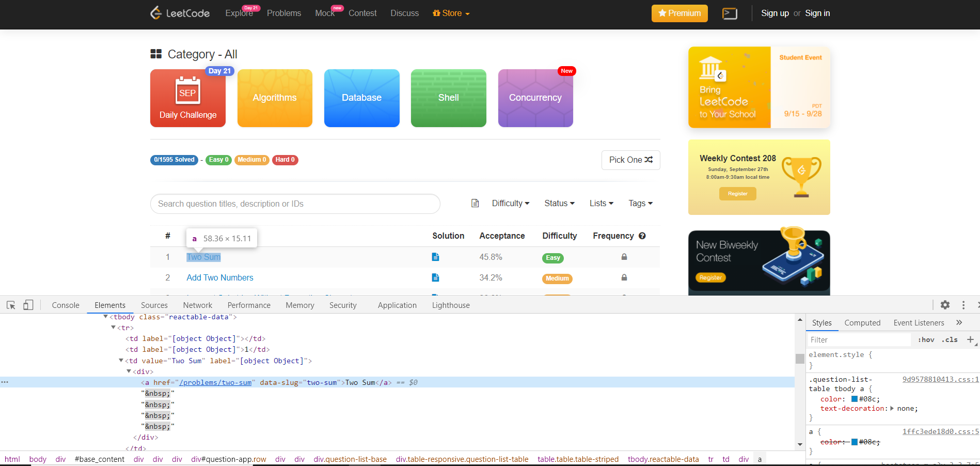This screenshot has width=980, height=466.
Task: Toggle the .cls class editor button
Action: coord(950,340)
